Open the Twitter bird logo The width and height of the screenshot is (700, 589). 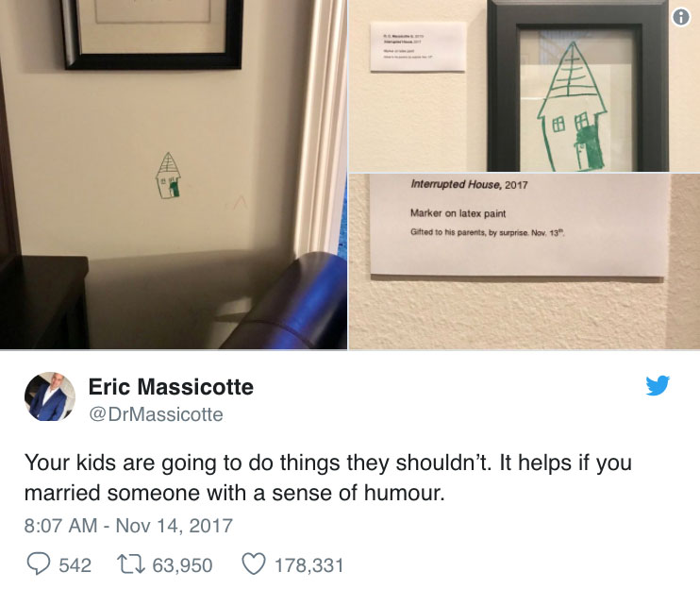pyautogui.click(x=658, y=385)
